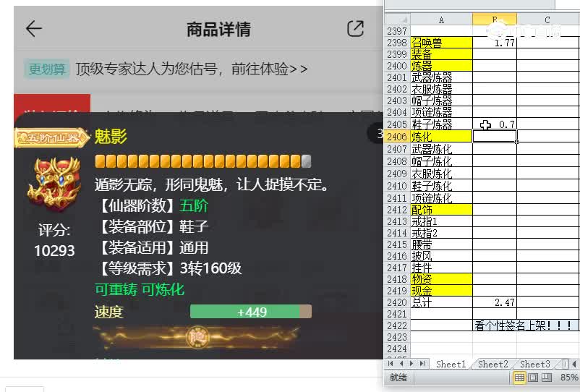Select the 腰带 cell
Viewport: 580px width, 392px height.
(x=441, y=244)
